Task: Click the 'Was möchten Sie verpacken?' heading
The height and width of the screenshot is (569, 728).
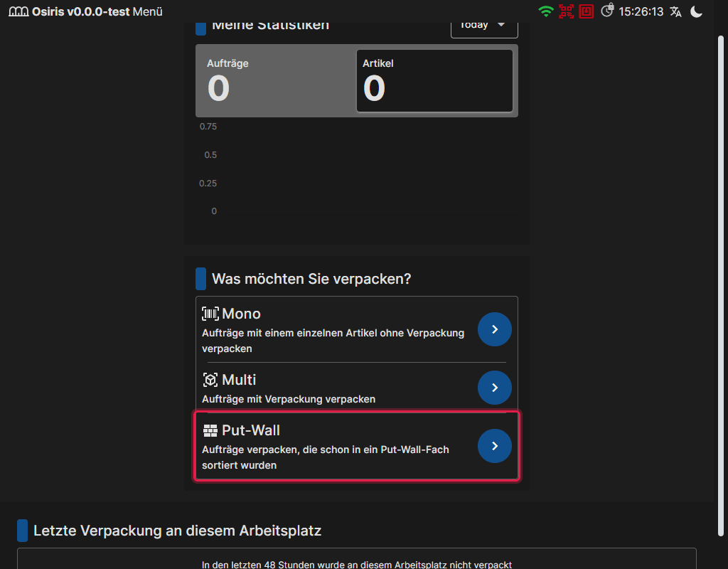Action: click(311, 279)
